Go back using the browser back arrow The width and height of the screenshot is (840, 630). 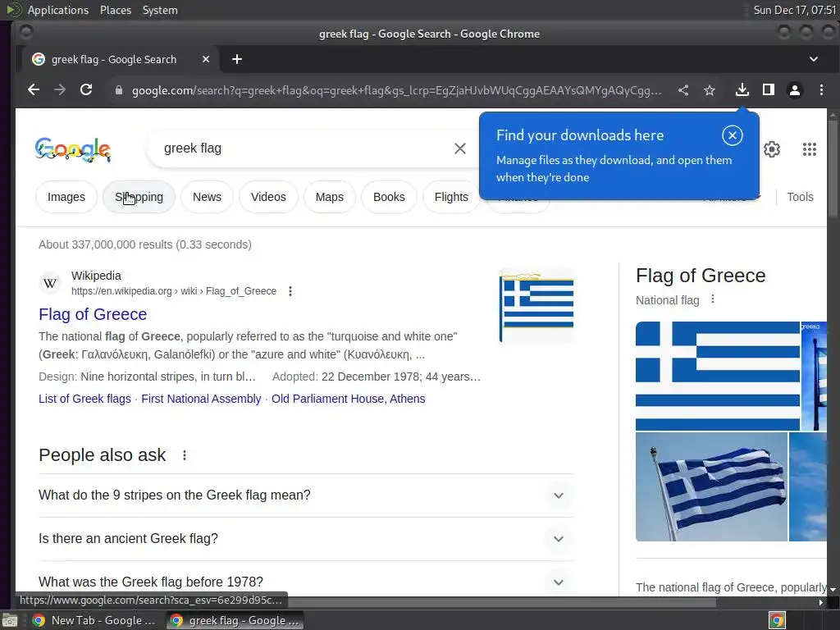(33, 90)
